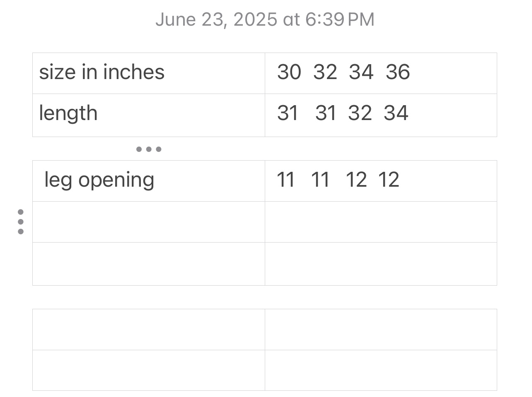Select bottom-right empty cell of the leg opening table

(x=381, y=264)
